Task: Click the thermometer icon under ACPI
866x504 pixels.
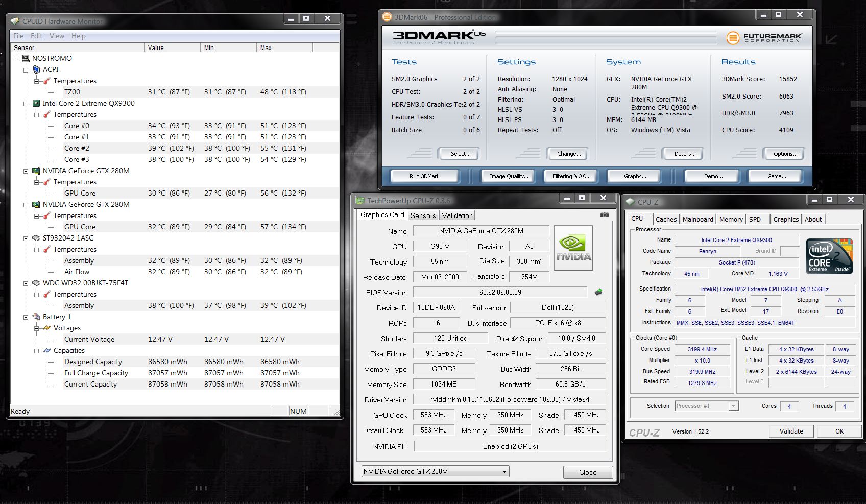Action: click(x=47, y=81)
